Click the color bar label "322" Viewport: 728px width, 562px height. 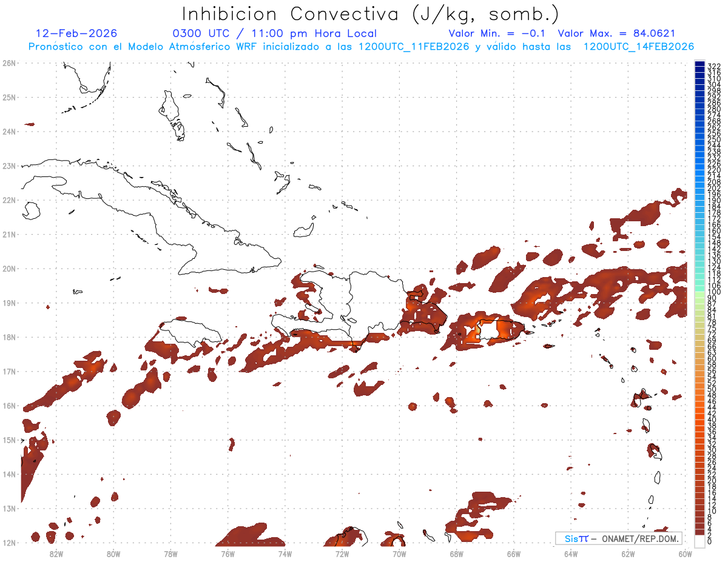click(x=714, y=67)
